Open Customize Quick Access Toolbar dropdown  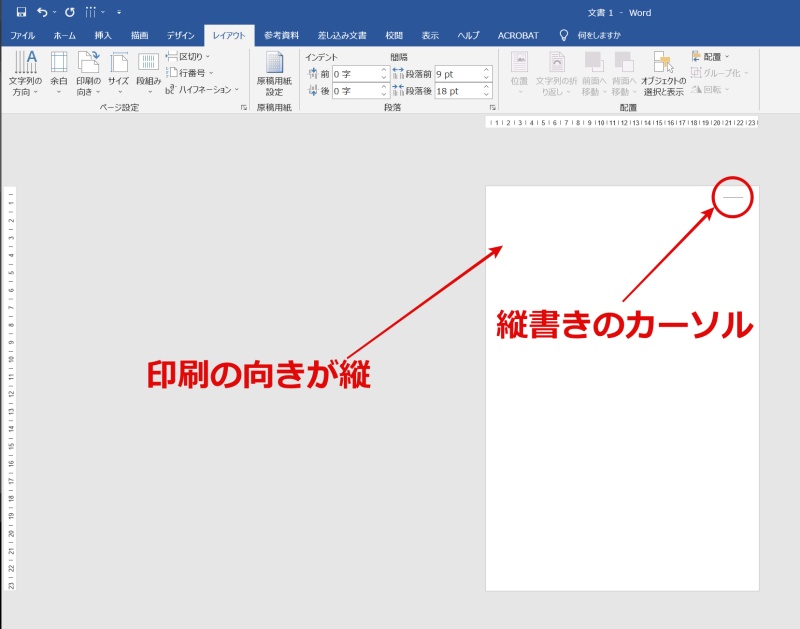[119, 12]
